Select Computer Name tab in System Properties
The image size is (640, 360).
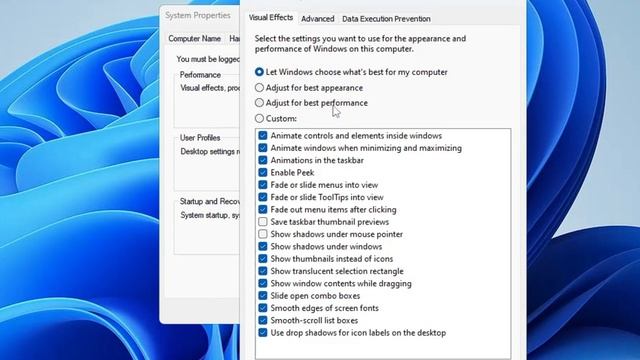tap(195, 38)
